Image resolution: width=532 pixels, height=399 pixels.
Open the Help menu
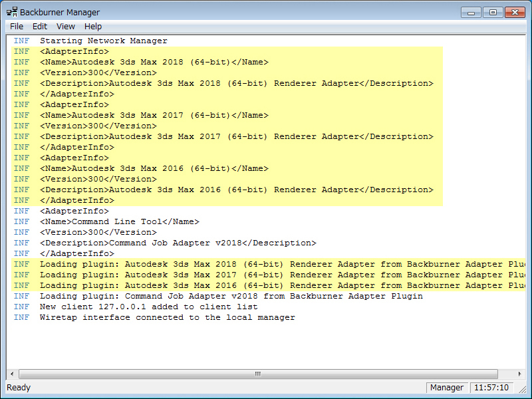coord(93,27)
